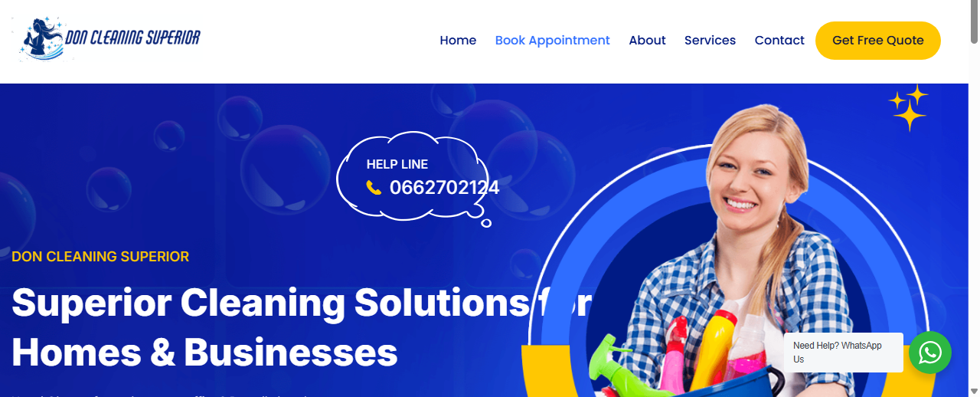Open the Book Appointment page
Screen dimensions: 980x397
coord(553,41)
